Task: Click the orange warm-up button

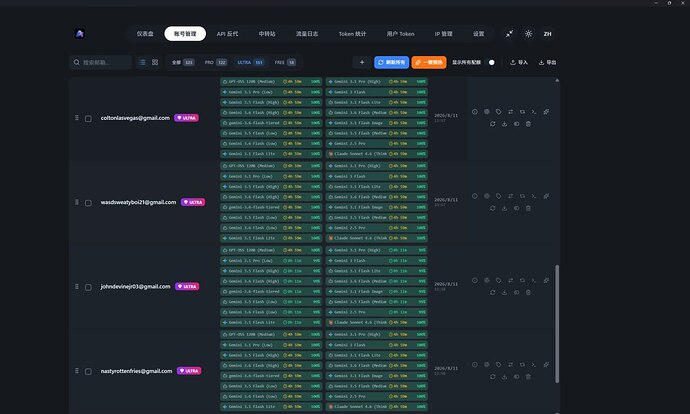Action: point(429,62)
